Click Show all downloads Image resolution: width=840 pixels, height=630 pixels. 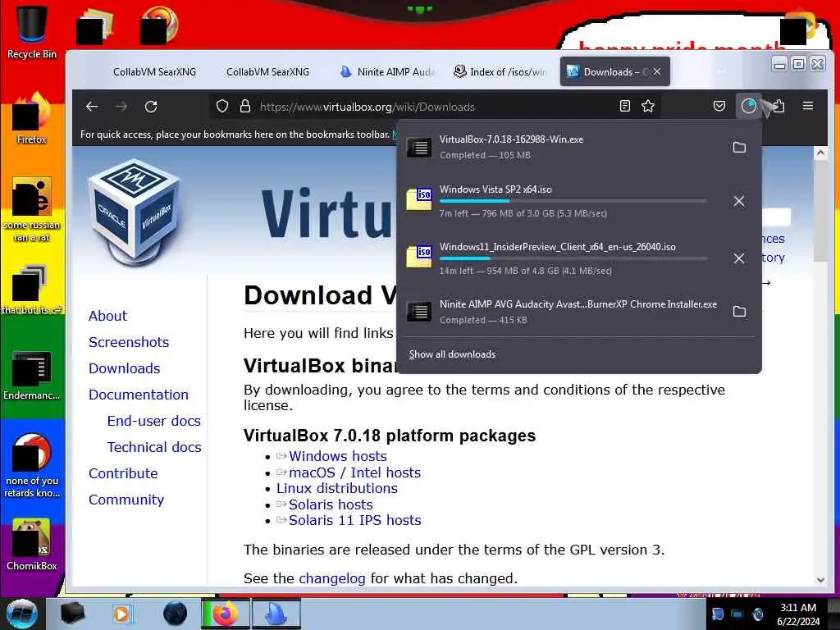pyautogui.click(x=452, y=354)
